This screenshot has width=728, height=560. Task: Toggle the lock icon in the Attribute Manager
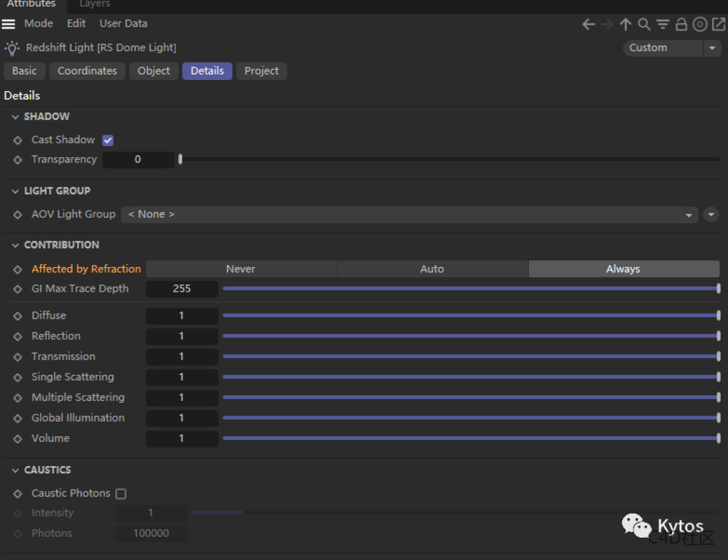681,24
